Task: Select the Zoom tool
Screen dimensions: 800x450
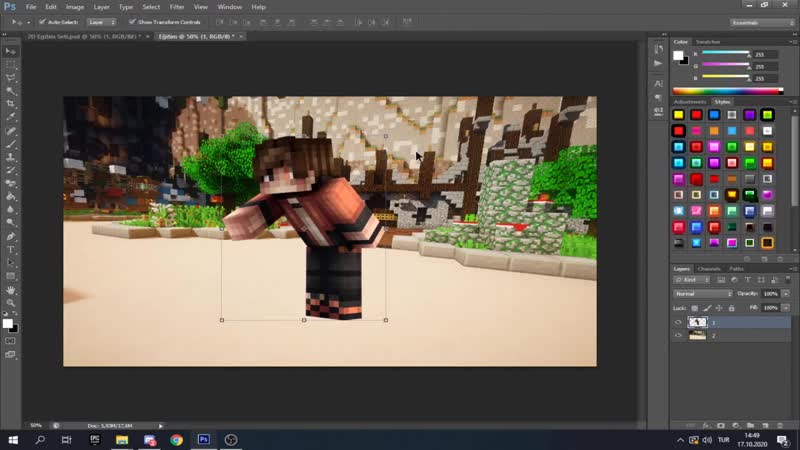Action: coord(10,303)
